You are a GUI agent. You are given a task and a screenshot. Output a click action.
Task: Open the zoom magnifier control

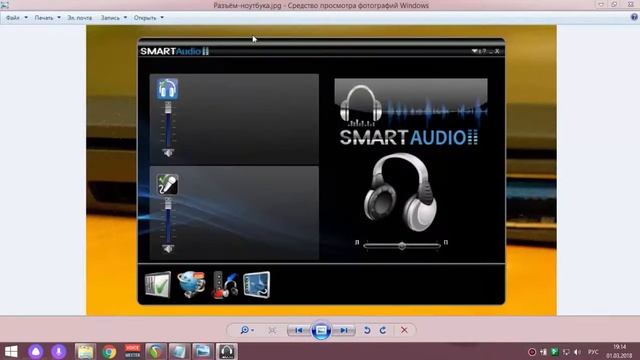[x=247, y=330]
